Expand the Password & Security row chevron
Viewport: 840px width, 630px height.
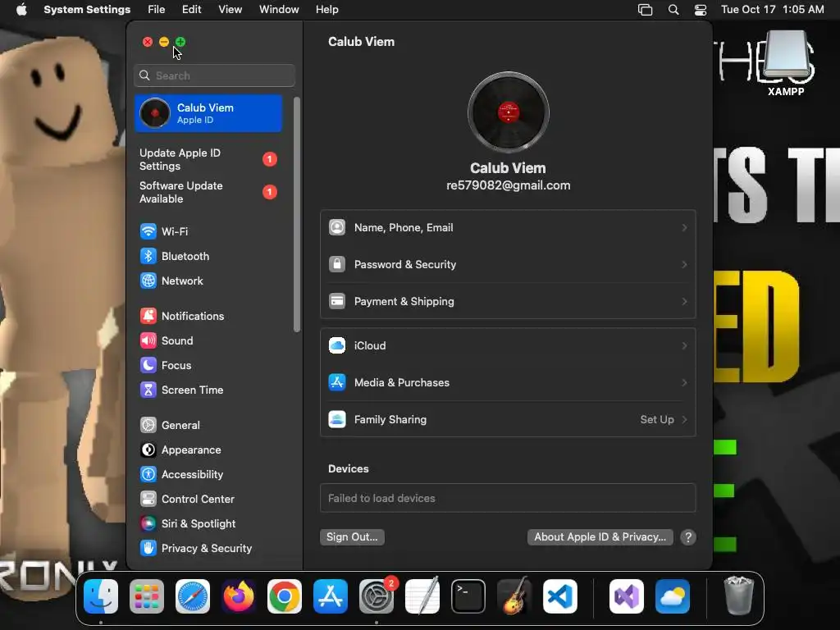(684, 265)
